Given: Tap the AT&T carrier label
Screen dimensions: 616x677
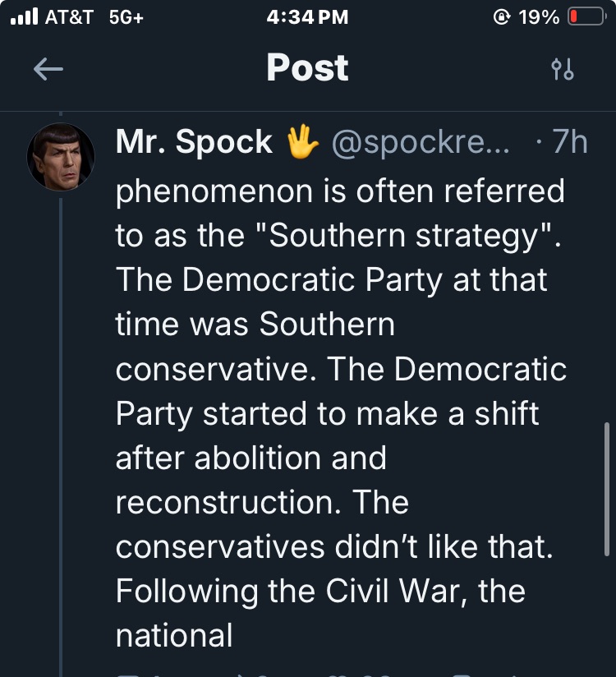Looking at the screenshot, I should click(x=69, y=17).
